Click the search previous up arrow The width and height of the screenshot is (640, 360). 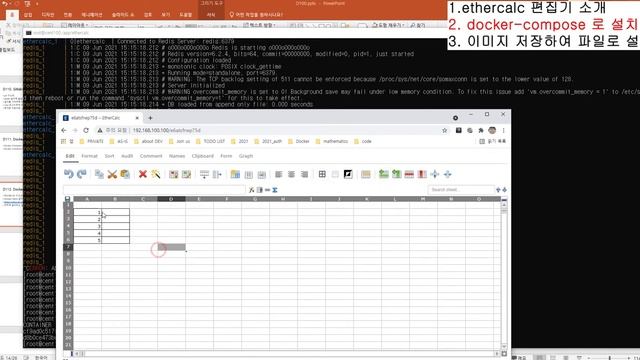click(498, 190)
